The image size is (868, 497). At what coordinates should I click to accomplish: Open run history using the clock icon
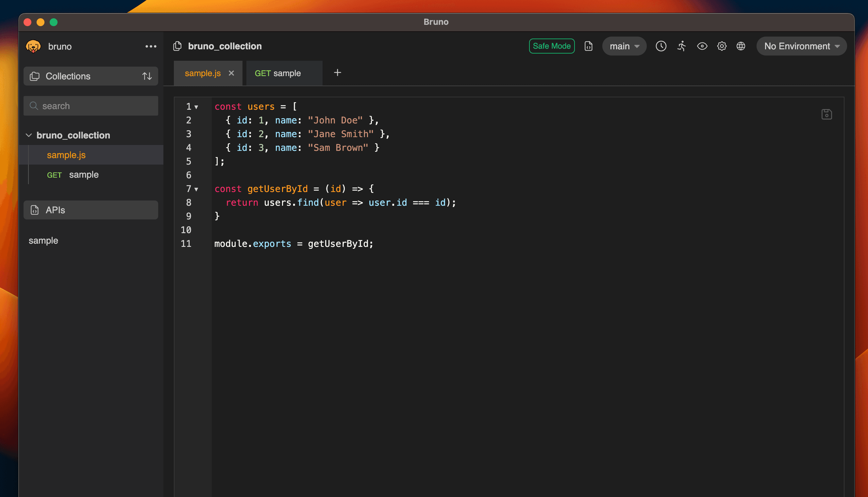tap(661, 46)
